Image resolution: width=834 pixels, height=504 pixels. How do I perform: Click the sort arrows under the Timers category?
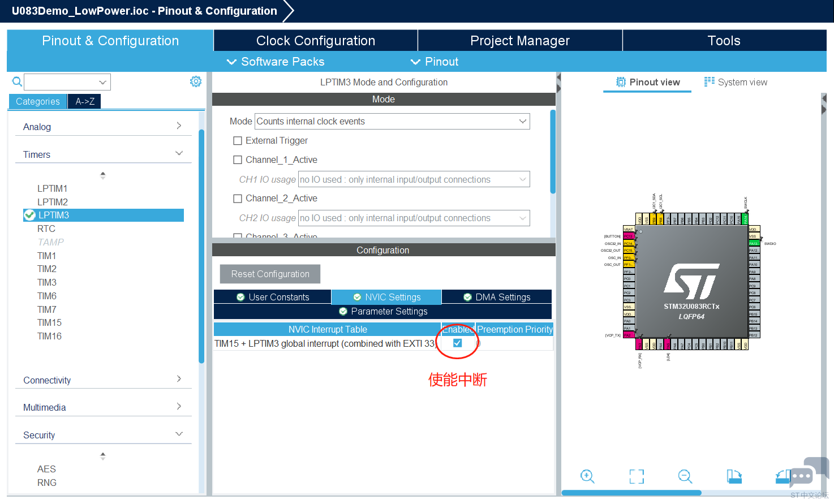point(102,175)
